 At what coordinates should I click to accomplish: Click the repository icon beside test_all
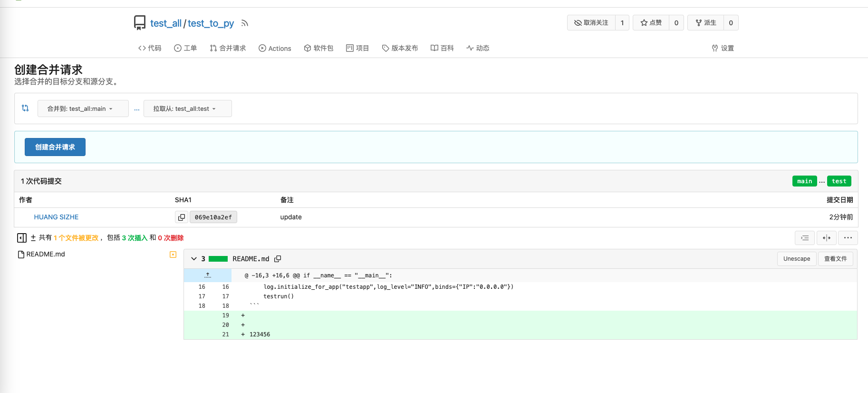(x=139, y=23)
